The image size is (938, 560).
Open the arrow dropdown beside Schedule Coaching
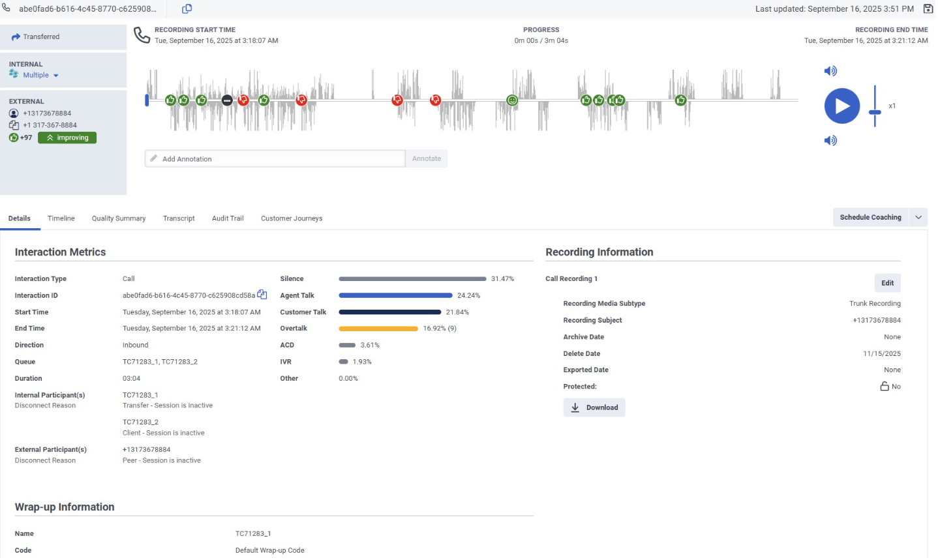(918, 218)
